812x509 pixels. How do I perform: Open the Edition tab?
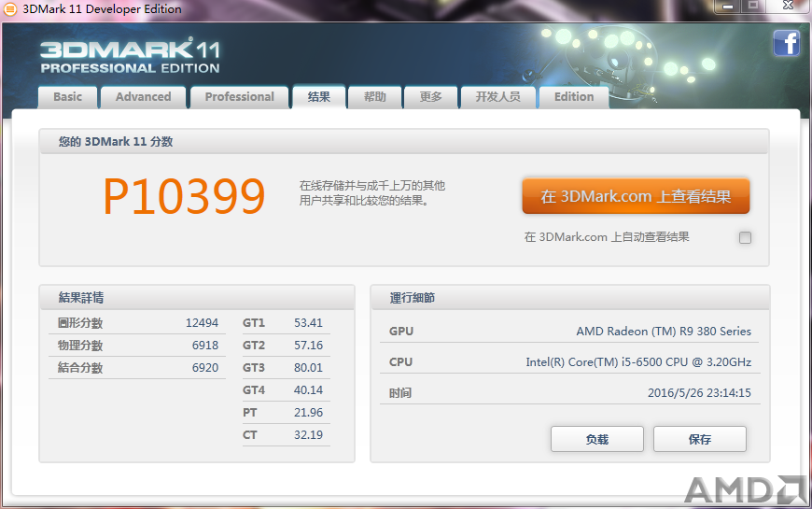tap(574, 97)
